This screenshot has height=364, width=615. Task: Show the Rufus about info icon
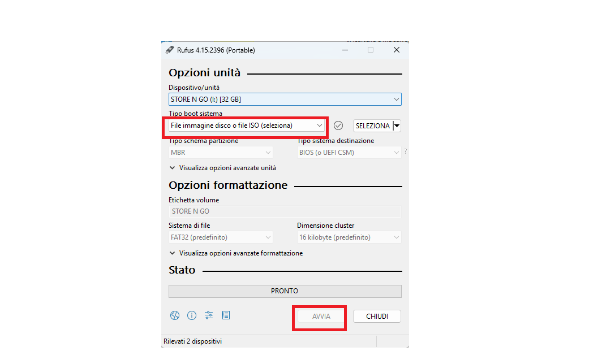click(192, 315)
